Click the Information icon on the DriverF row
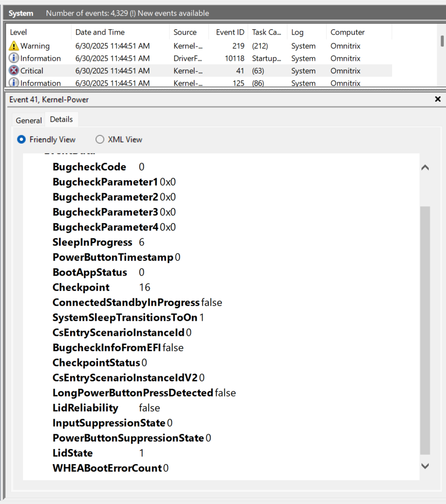This screenshot has width=446, height=504. pyautogui.click(x=13, y=58)
